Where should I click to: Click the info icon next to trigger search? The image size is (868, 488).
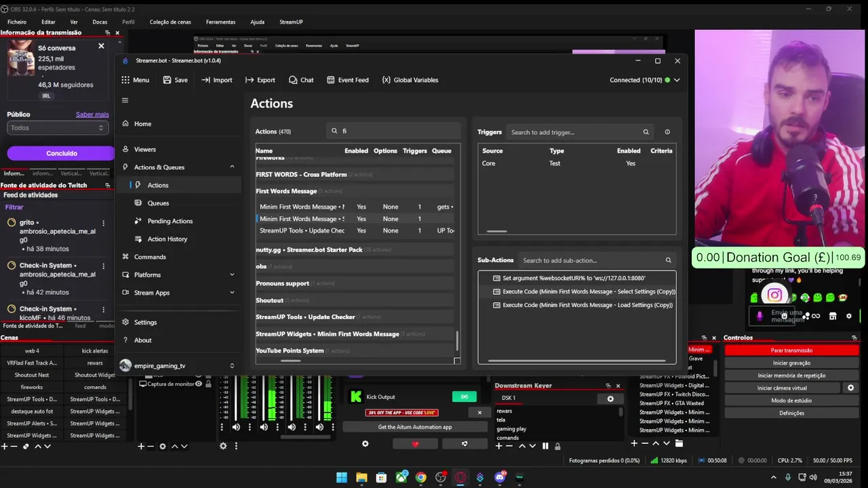[667, 132]
